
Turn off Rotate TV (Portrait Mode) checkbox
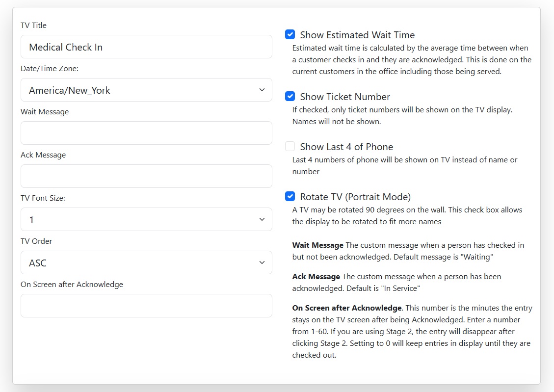290,197
